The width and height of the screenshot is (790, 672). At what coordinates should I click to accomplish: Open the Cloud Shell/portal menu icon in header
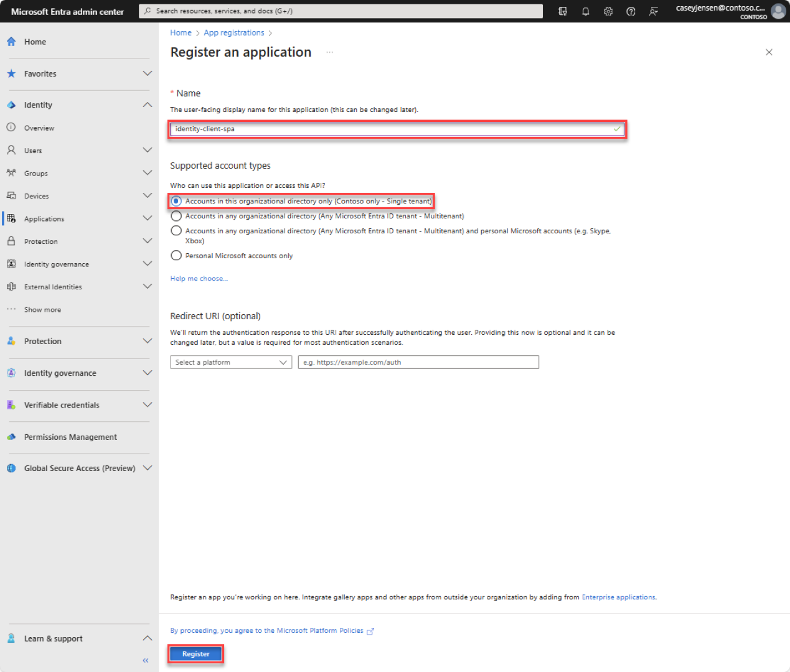point(563,11)
